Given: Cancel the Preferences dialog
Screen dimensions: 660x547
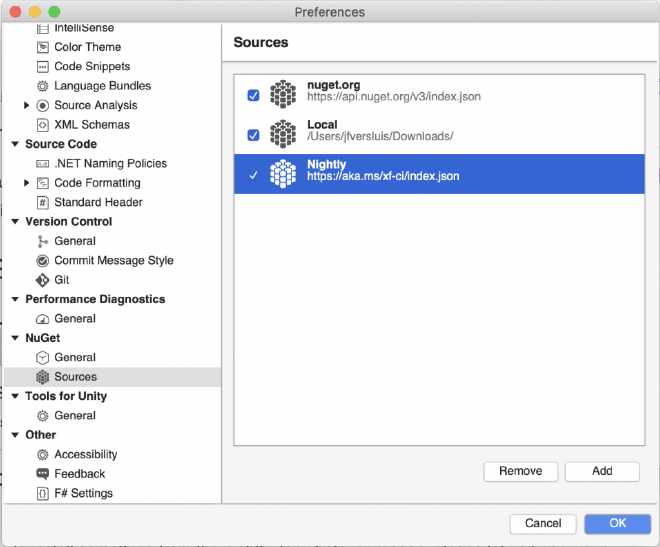Looking at the screenshot, I should [x=543, y=523].
